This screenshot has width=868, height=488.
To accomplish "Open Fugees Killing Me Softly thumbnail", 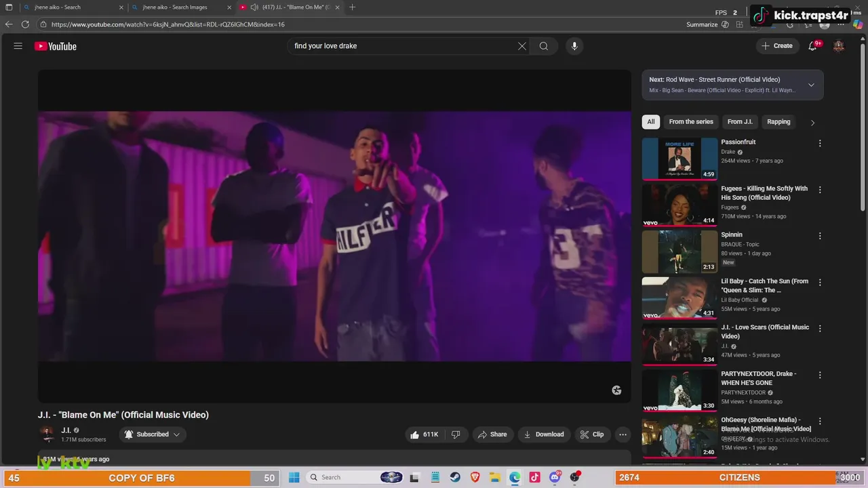I will pyautogui.click(x=679, y=205).
